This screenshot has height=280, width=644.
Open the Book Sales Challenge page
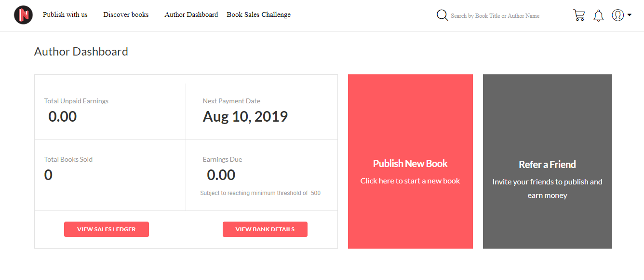(x=258, y=14)
